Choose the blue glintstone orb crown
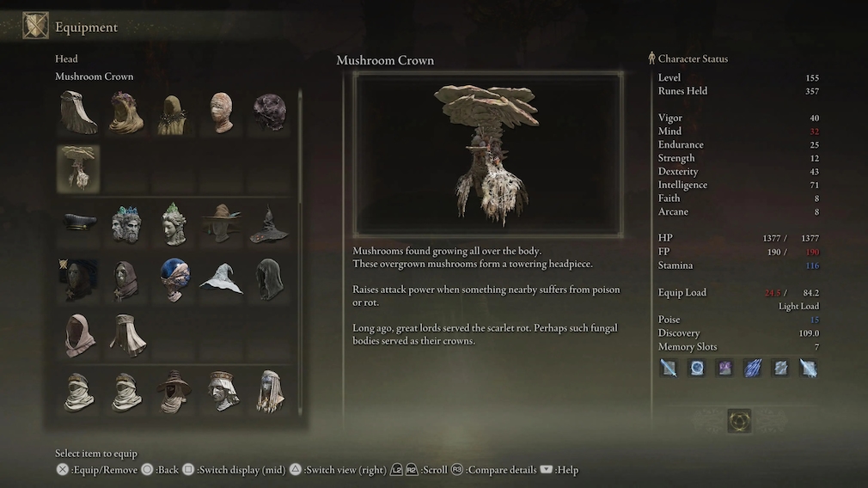868x488 pixels. (x=174, y=279)
